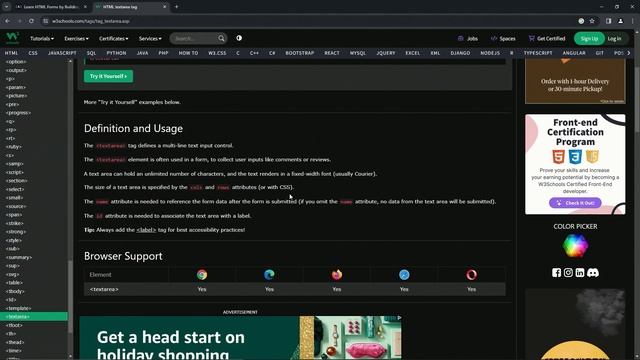Click the Sign Up button
Image resolution: width=640 pixels, height=360 pixels.
[589, 39]
